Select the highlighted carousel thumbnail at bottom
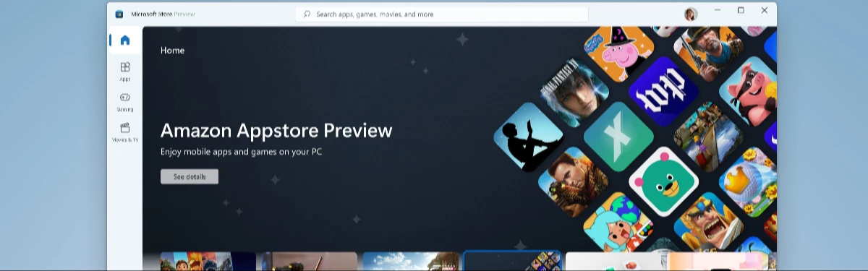Viewport: 868px width, 271px height. 512,261
